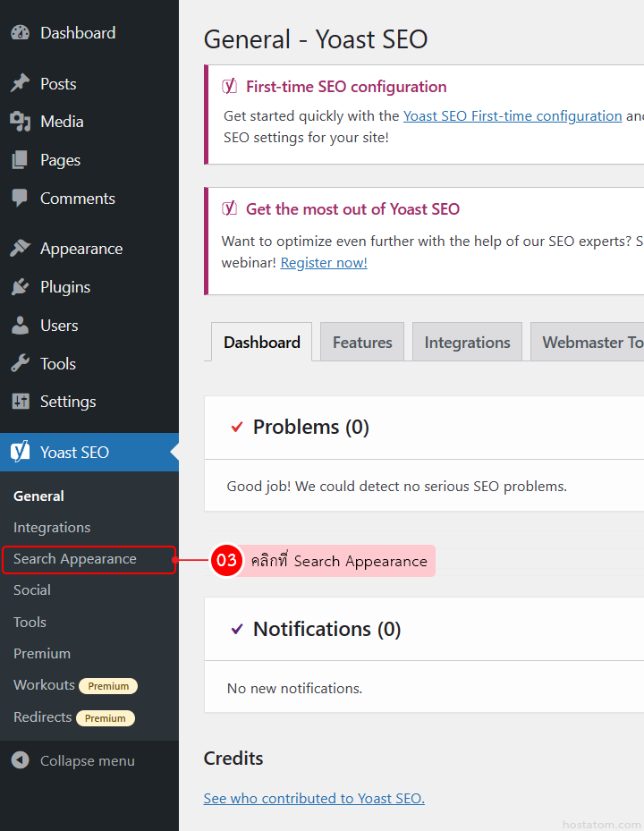
Task: Click the Dashboard gauge icon in sidebar
Action: coord(20,33)
